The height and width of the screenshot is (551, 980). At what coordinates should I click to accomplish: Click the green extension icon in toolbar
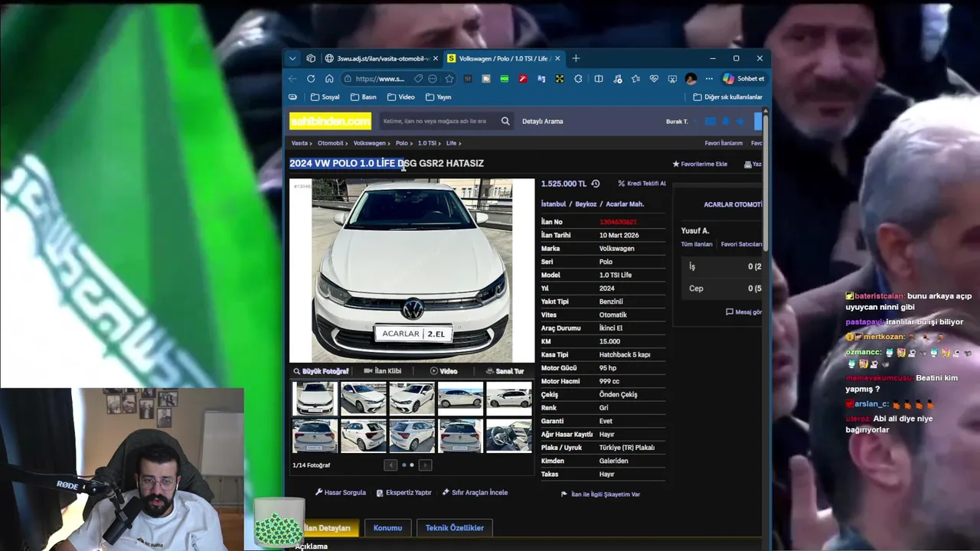coord(505,79)
